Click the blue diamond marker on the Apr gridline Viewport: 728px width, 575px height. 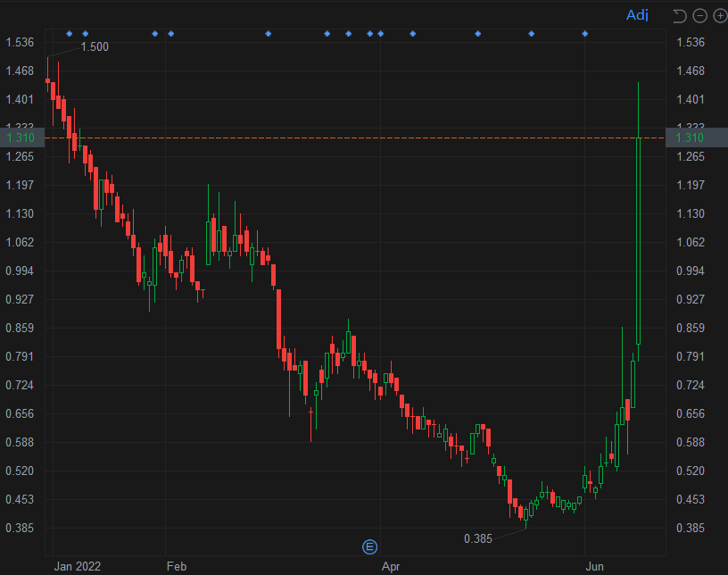(381, 33)
